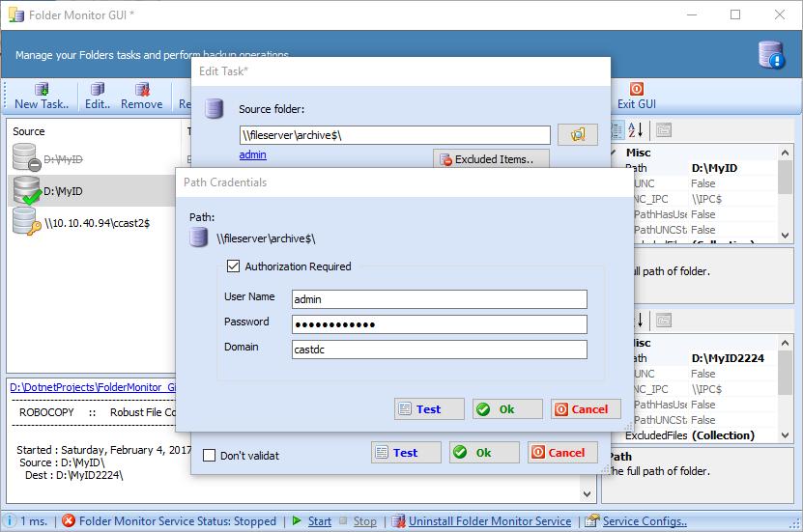The height and width of the screenshot is (532, 803).
Task: Close the Folder Monitor GUI window
Action: pos(780,14)
